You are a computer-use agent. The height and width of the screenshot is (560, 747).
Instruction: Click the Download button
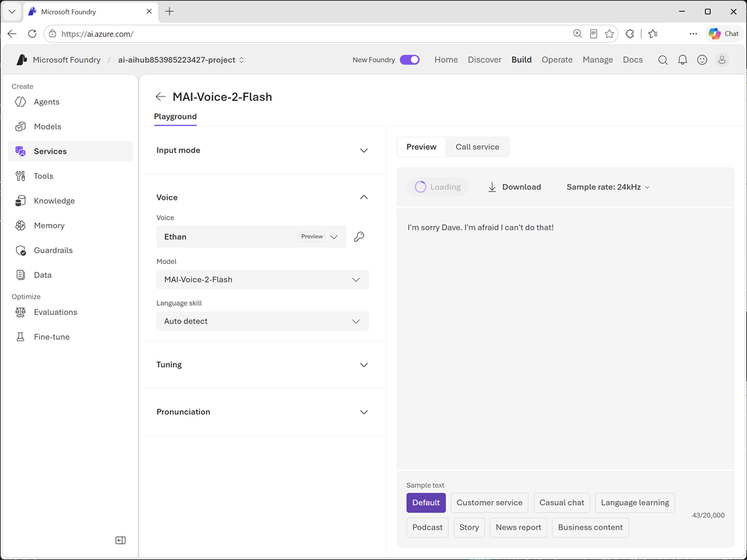pos(514,187)
